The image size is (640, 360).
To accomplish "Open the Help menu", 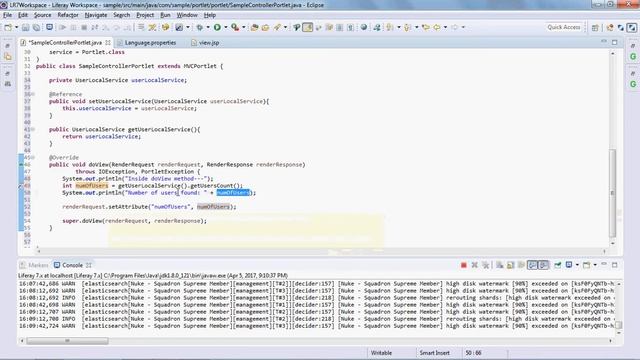I will pyautogui.click(x=210, y=15).
